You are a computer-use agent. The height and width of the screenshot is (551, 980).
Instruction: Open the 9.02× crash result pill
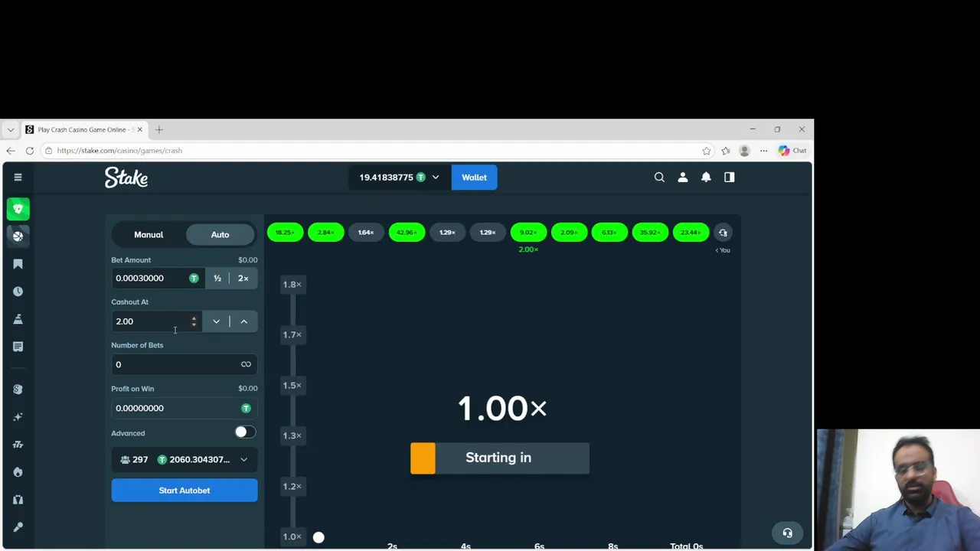point(528,233)
